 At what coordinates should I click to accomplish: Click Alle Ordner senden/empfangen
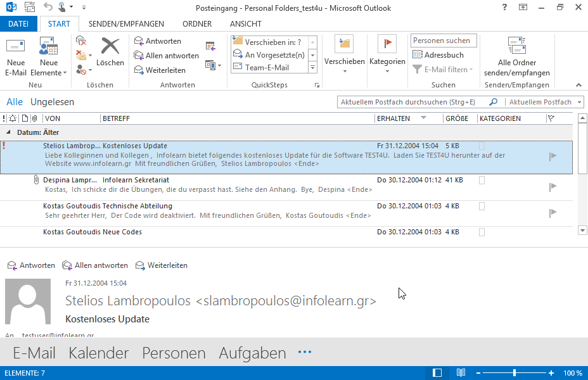517,57
